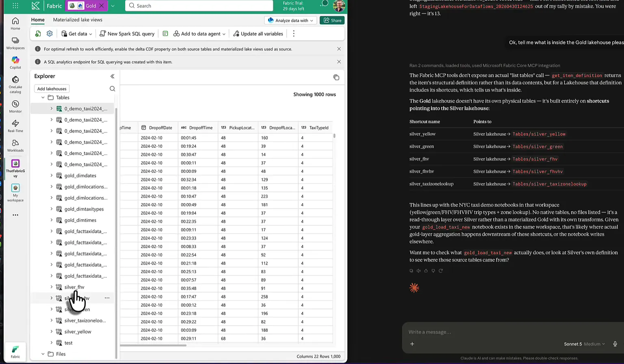Screen dimensions: 624x364
Task: Close the Gold lakehouse tab
Action: [102, 6]
